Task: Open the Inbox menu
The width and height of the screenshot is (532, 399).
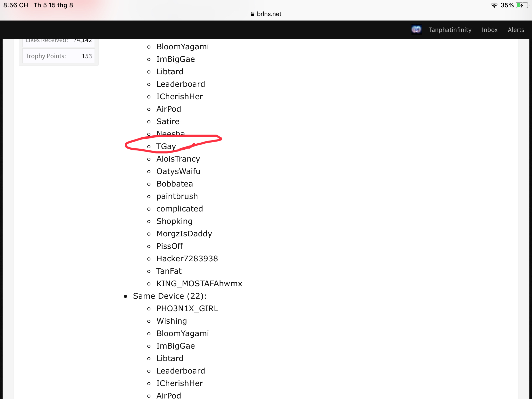Action: pyautogui.click(x=490, y=30)
